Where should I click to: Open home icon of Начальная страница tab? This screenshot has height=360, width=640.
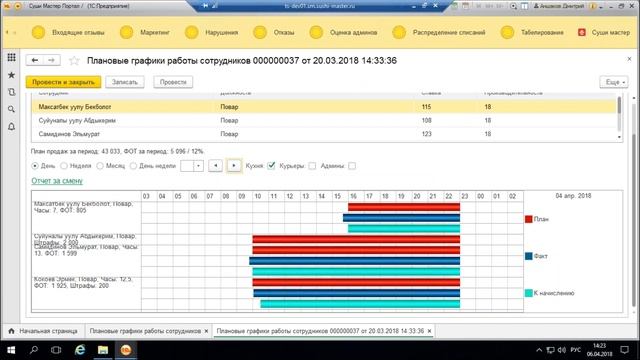[11, 331]
